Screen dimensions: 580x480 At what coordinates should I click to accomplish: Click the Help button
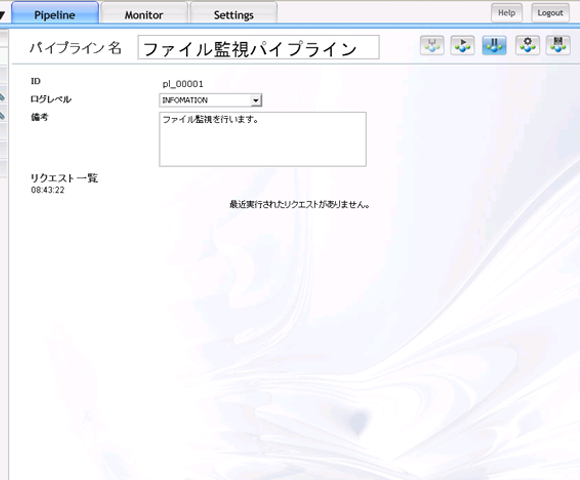[506, 13]
